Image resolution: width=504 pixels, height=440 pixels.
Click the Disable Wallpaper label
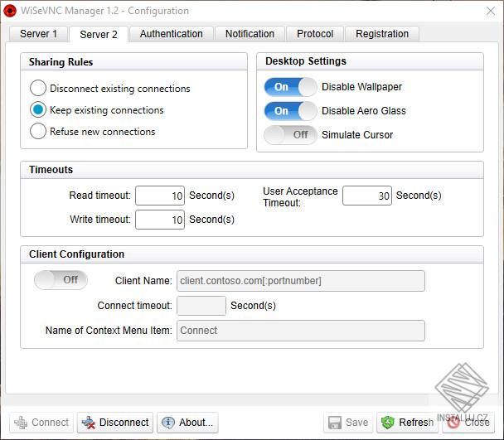pyautogui.click(x=361, y=87)
